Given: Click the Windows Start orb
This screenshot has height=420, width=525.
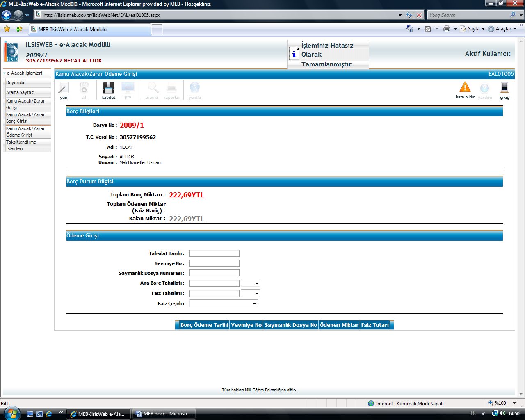Looking at the screenshot, I should (11, 413).
